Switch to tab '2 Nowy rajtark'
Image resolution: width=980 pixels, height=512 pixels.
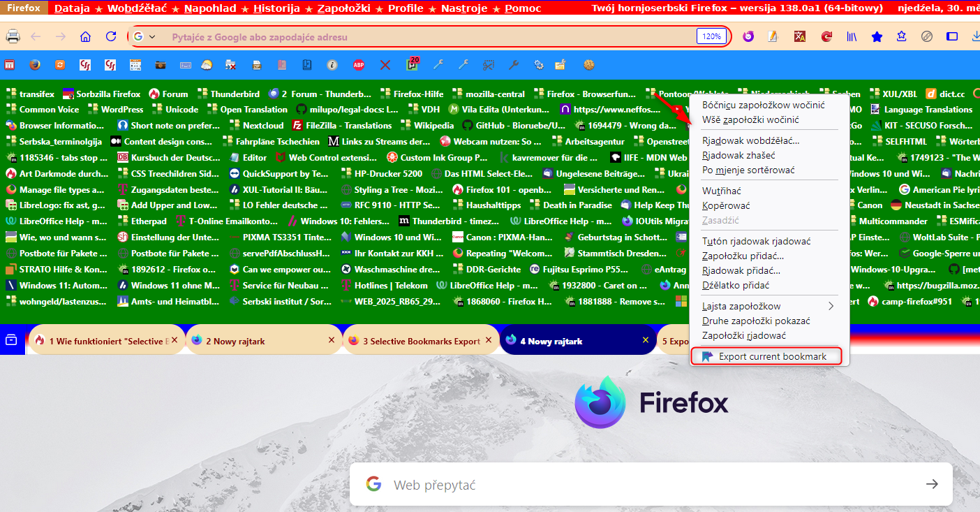[264, 341]
